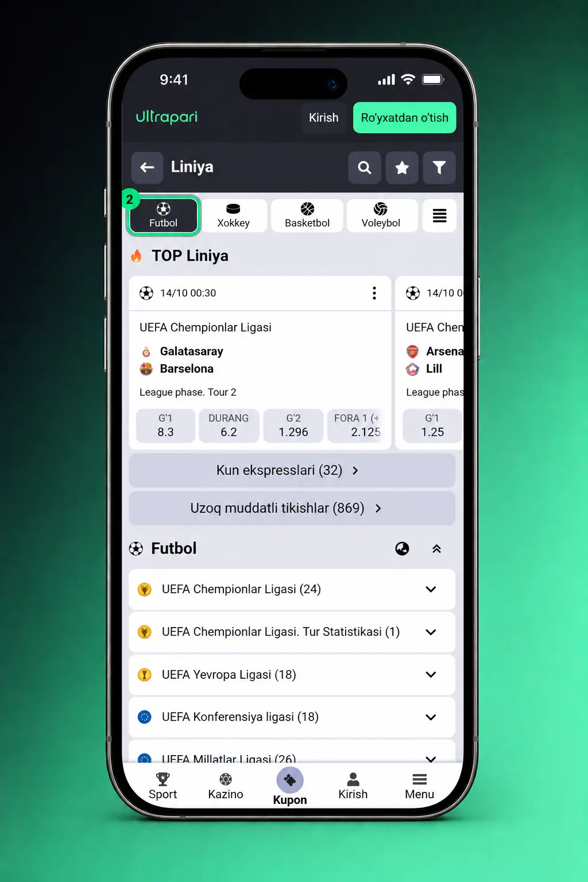Image resolution: width=588 pixels, height=882 pixels.
Task: Click the Kirish button in the header
Action: (x=324, y=118)
